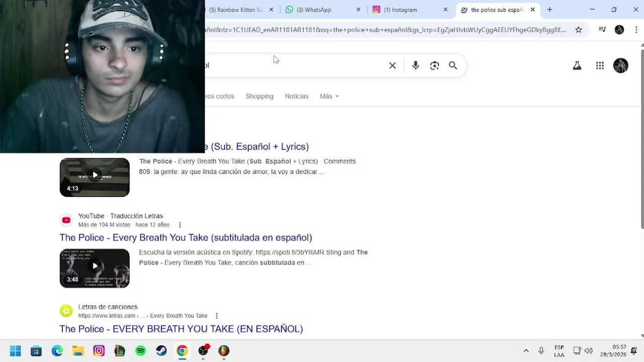Open the ESP LAA language switcher
This screenshot has width=644, height=362.
(559, 350)
